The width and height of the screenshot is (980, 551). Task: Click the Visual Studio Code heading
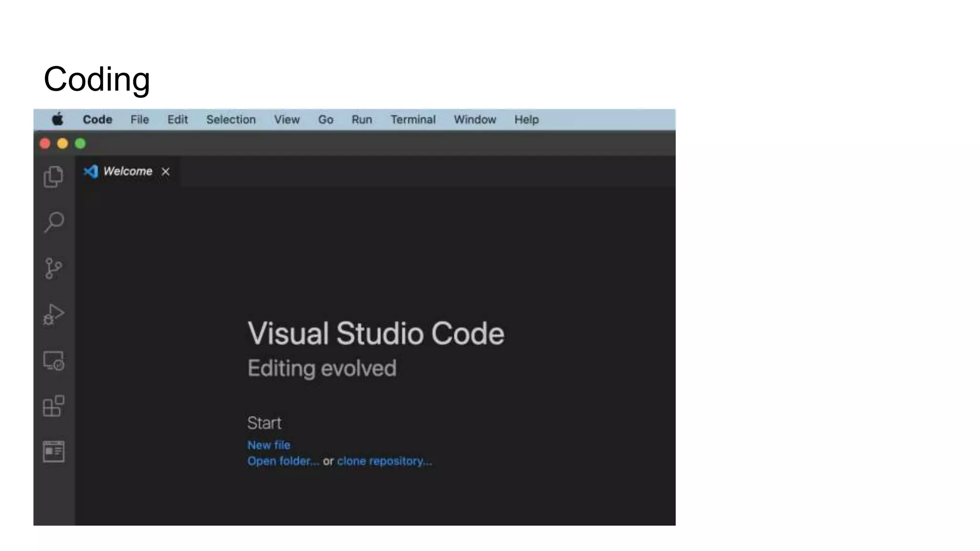(x=376, y=333)
